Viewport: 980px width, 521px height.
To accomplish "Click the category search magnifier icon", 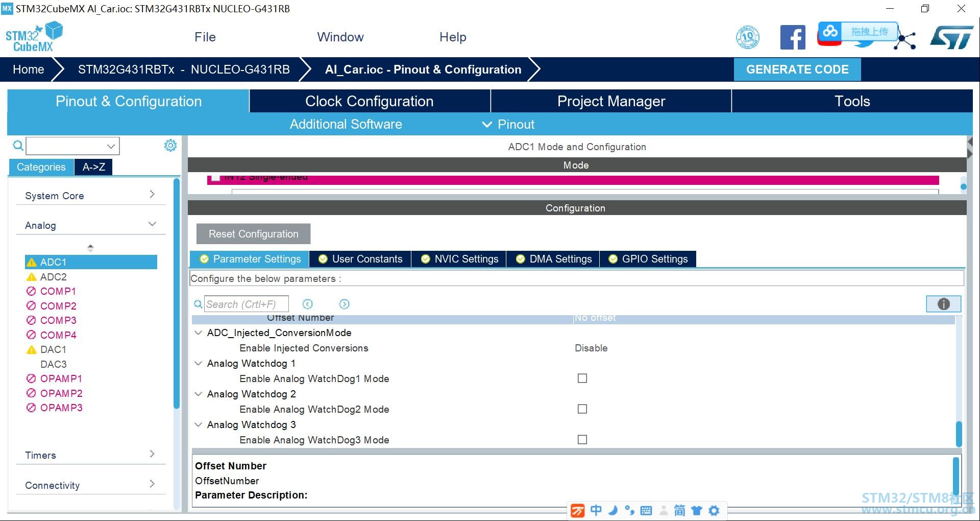I will [x=18, y=146].
